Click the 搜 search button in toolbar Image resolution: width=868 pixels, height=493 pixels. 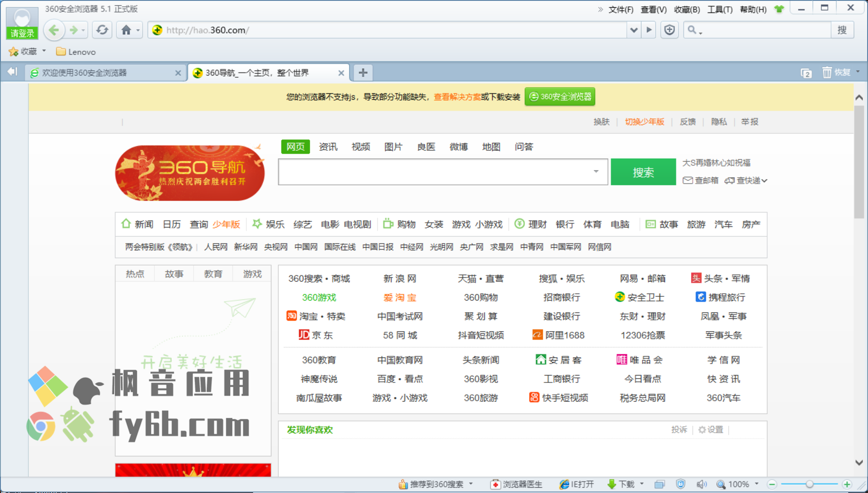(842, 30)
